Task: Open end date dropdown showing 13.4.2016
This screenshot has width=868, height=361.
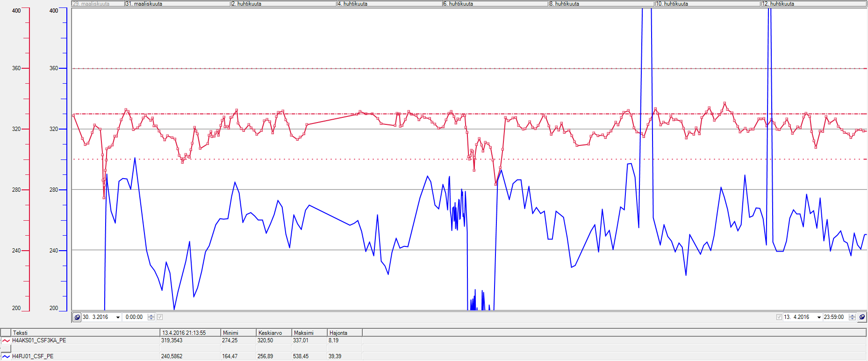Action: point(819,317)
